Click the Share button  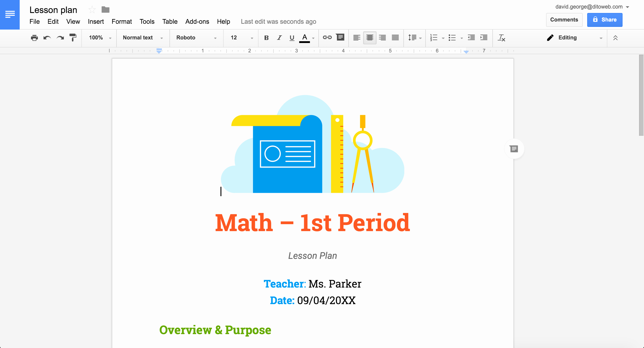pos(606,19)
